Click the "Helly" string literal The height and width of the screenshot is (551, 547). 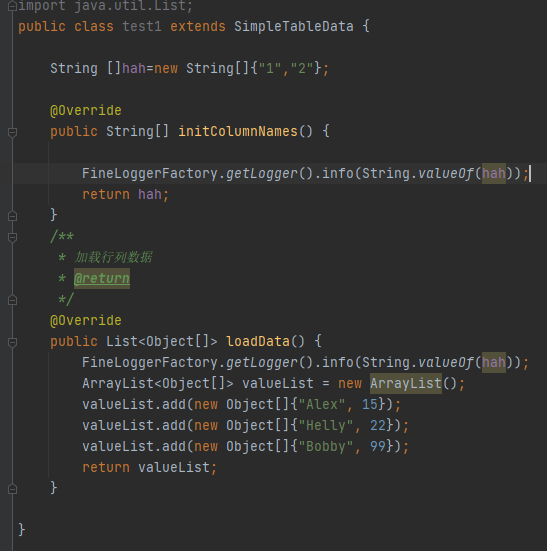(x=326, y=426)
